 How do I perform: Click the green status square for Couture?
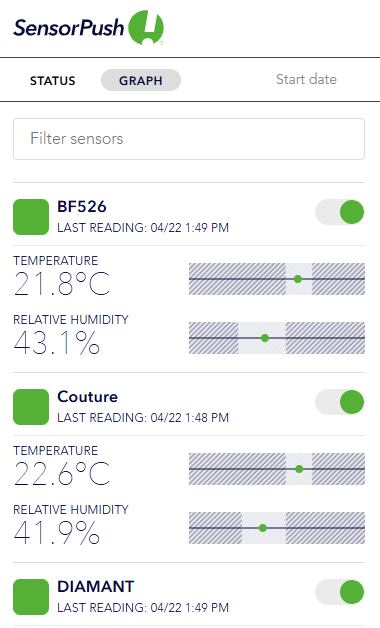coord(31,407)
